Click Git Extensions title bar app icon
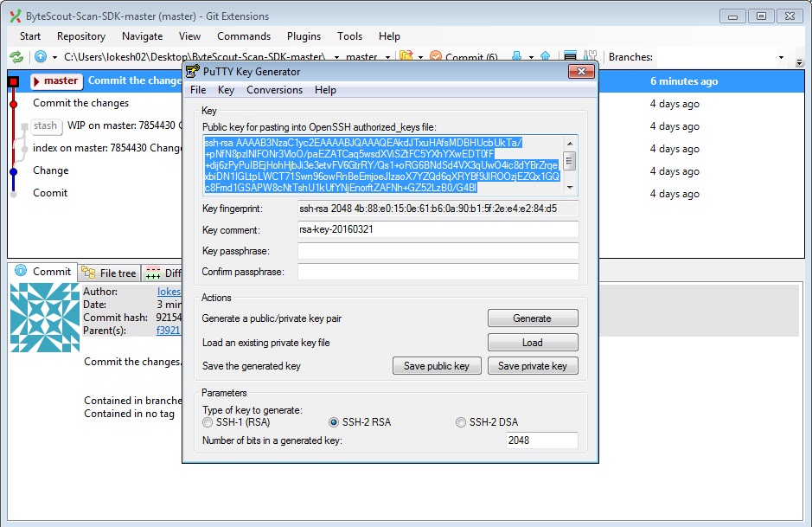Image resolution: width=812 pixels, height=527 pixels. [x=16, y=16]
